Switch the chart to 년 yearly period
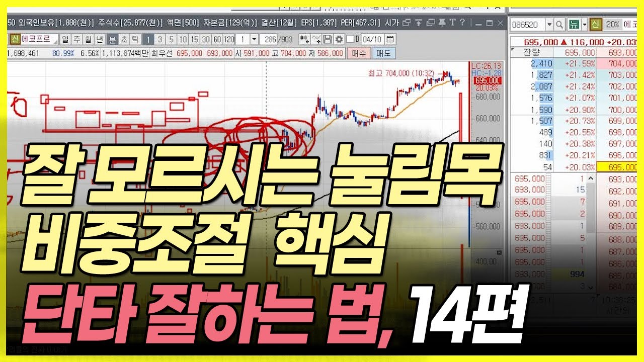Image resolution: width=644 pixels, height=362 pixels. [99, 40]
